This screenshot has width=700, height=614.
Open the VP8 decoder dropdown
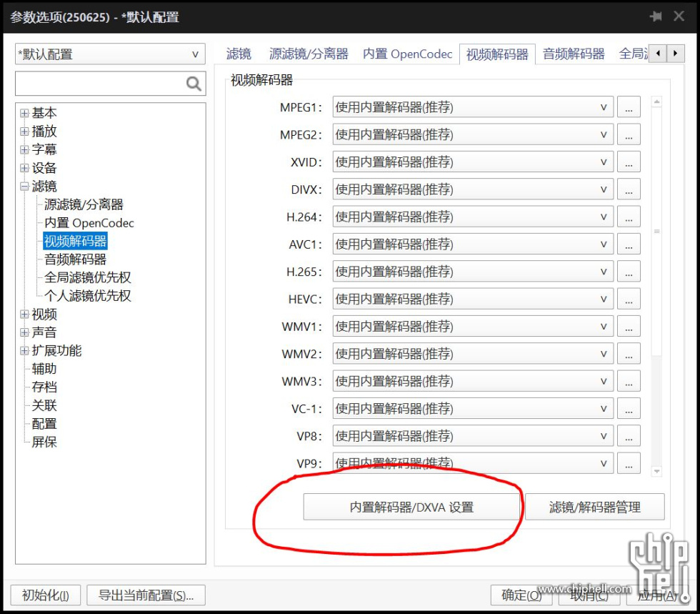pos(473,436)
